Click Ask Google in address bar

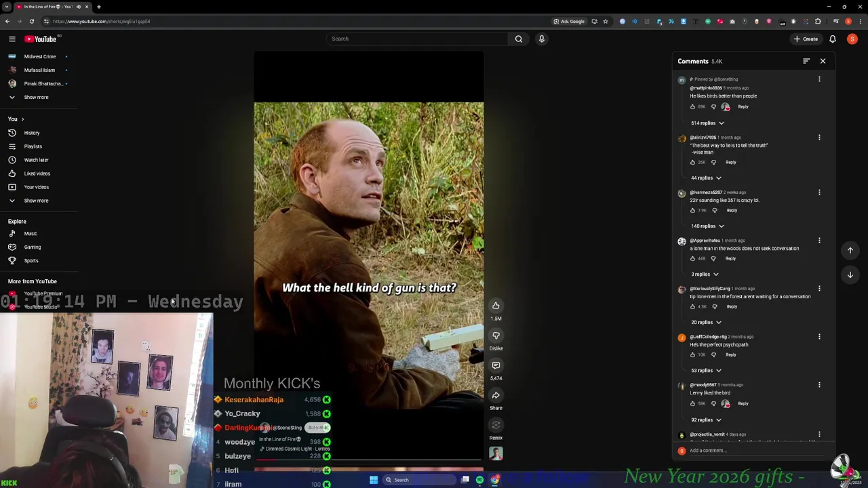click(569, 21)
